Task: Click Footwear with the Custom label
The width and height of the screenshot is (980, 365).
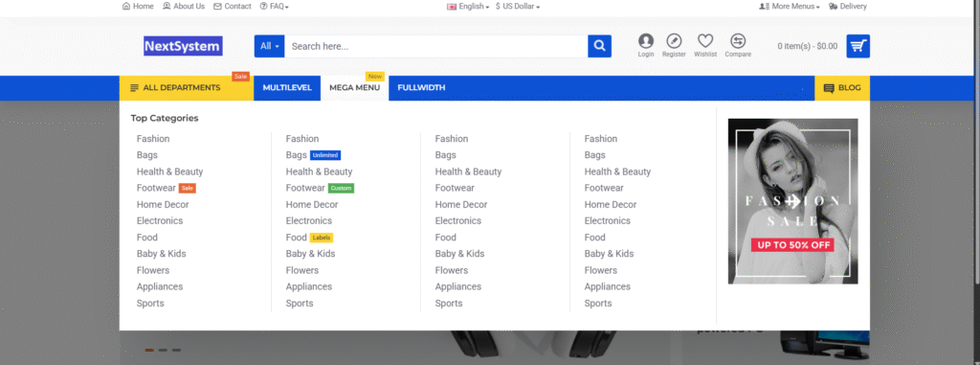Action: click(x=305, y=188)
